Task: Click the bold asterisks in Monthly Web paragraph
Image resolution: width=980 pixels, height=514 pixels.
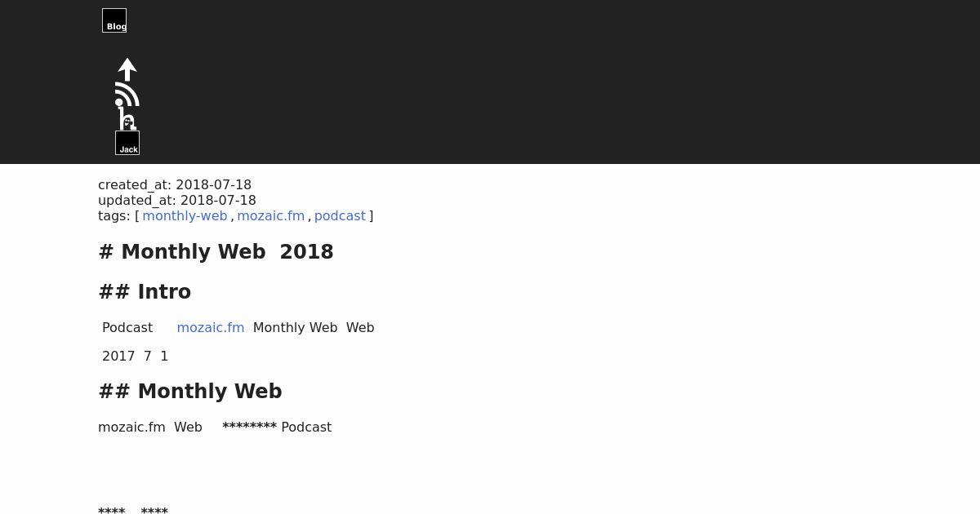Action: tap(249, 426)
